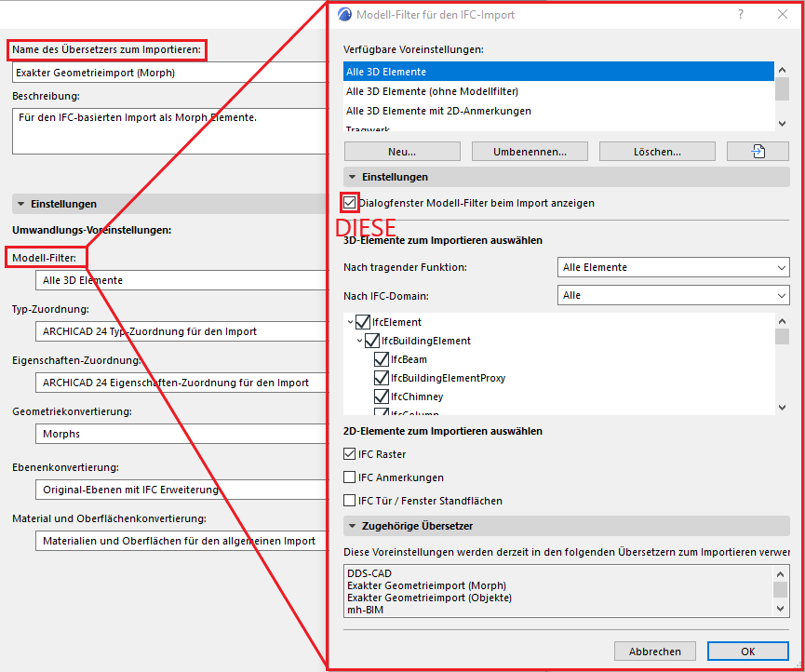Click the export preset icon button
This screenshot has height=672, width=805.
758,152
